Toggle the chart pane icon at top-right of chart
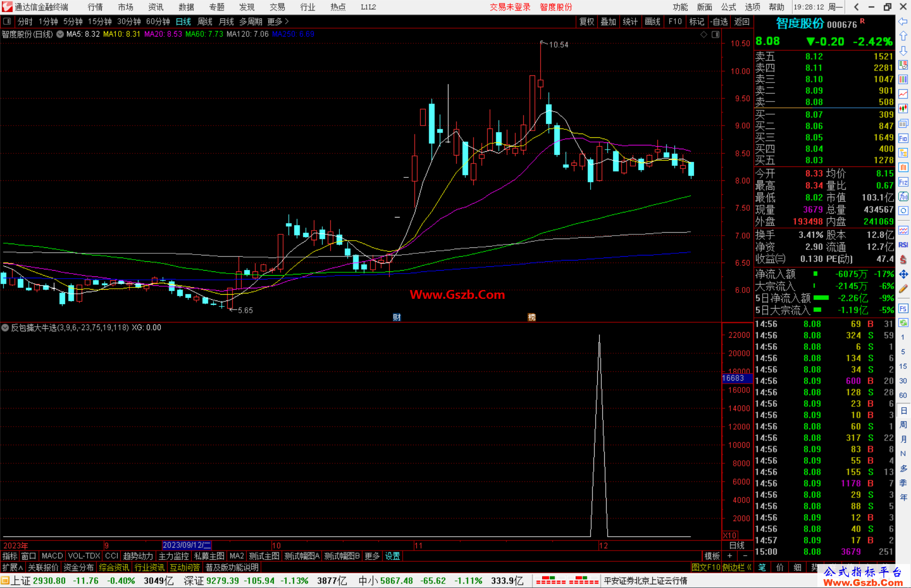The height and width of the screenshot is (588, 911). pos(715,35)
